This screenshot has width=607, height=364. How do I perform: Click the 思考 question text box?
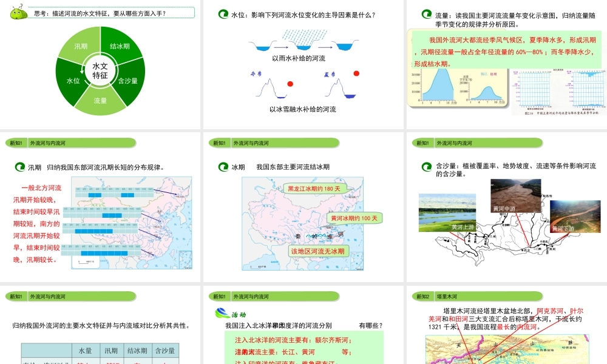pos(112,13)
